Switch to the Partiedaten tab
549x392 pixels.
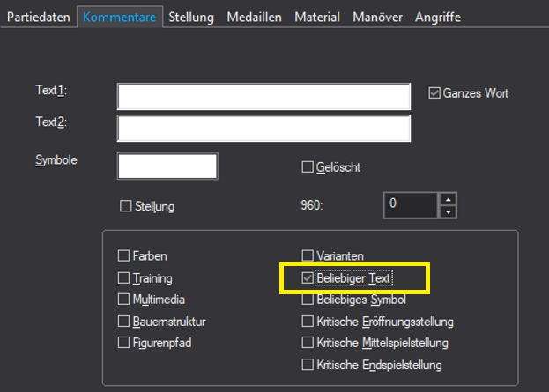tap(37, 17)
